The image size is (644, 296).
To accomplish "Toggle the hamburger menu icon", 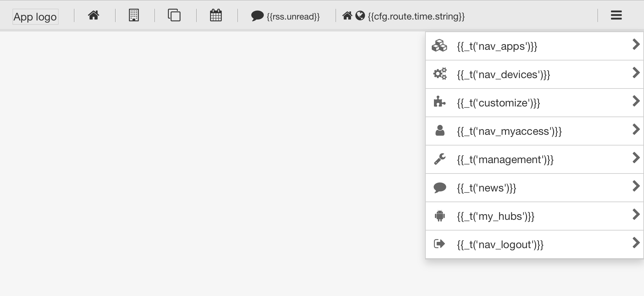I will coord(616,15).
